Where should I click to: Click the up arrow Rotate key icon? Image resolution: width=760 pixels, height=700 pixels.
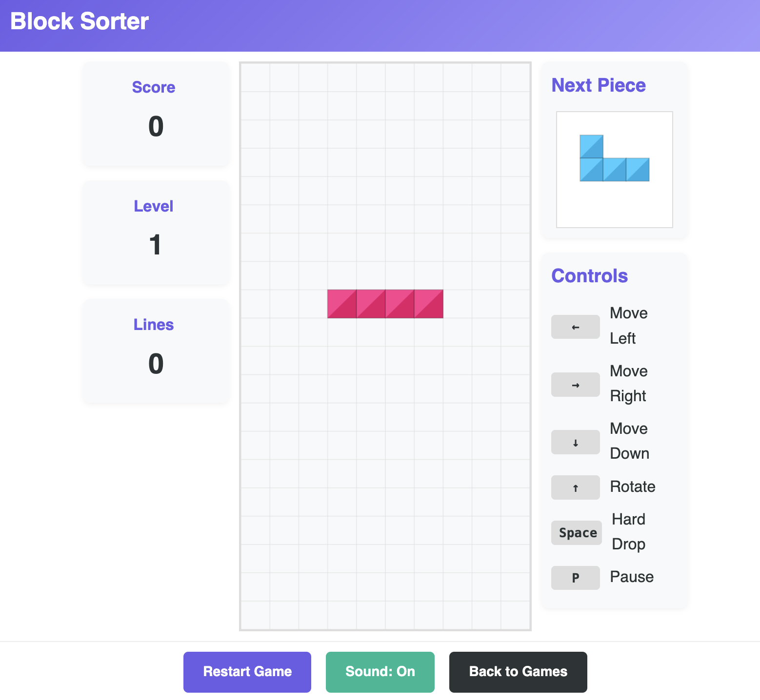coord(576,487)
